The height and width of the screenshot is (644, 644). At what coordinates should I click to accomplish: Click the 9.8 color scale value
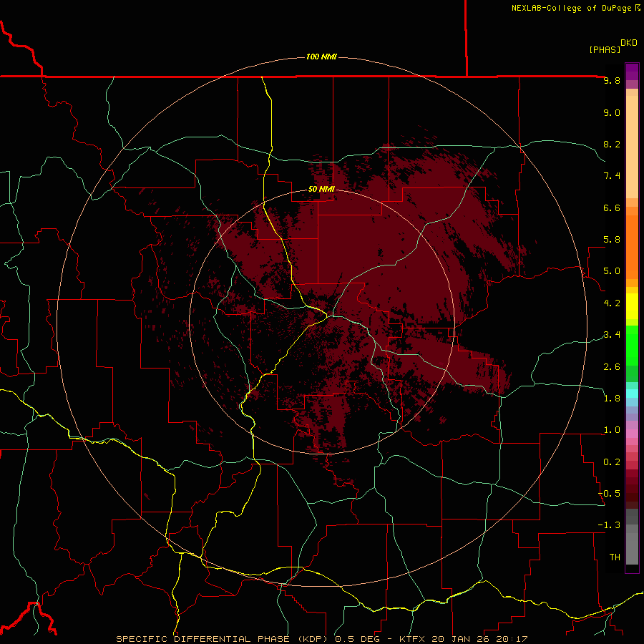point(612,80)
